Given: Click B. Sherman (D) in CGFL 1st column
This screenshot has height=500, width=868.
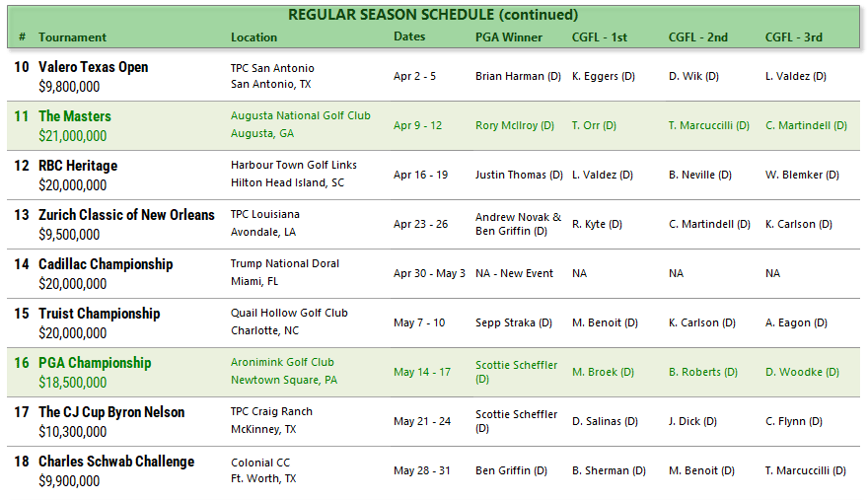Looking at the screenshot, I should tap(609, 470).
